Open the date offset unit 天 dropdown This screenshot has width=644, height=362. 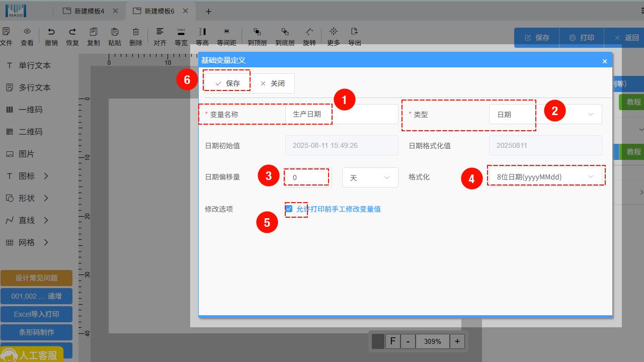[370, 177]
